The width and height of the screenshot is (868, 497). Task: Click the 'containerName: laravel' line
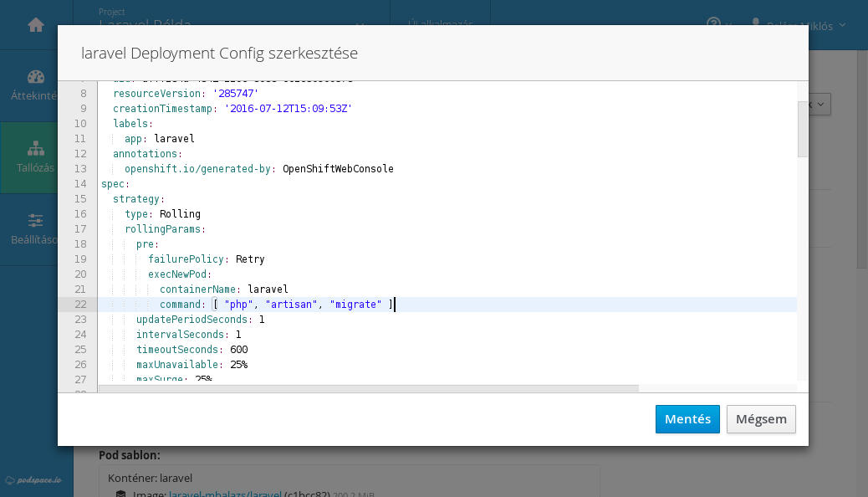223,289
